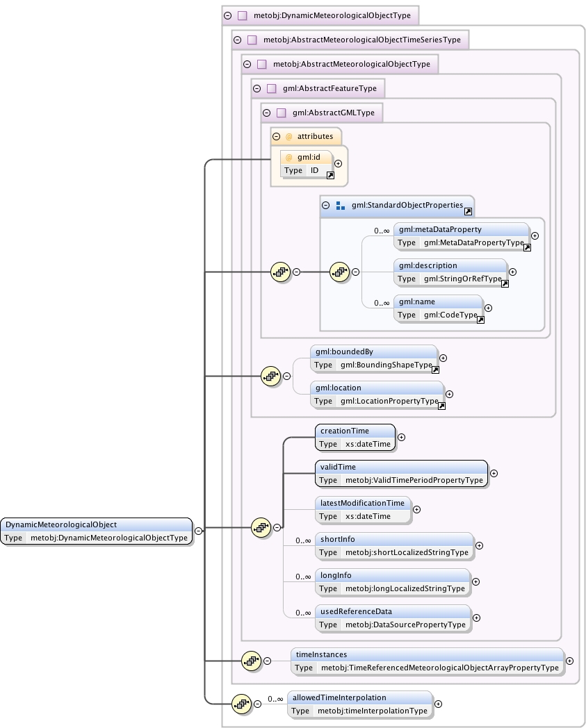Screen dimensions: 586x728
Task: Expand gml:name element
Action: tap(489, 308)
